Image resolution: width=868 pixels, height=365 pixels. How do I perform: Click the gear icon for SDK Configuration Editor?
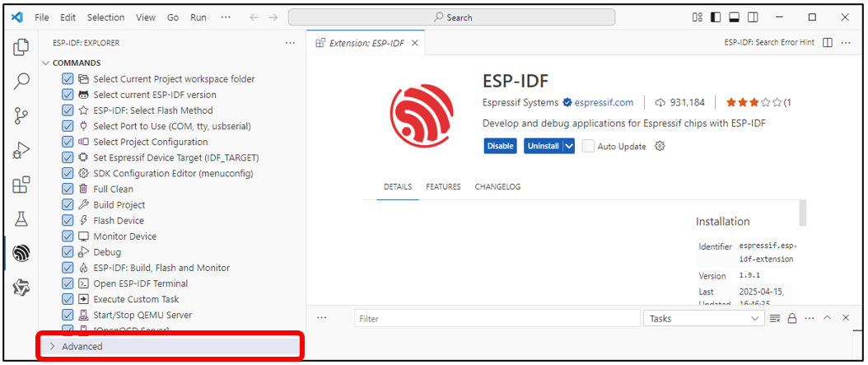(x=84, y=173)
